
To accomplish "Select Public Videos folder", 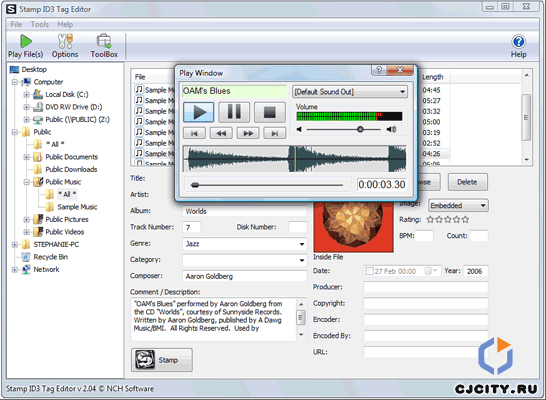I will [65, 232].
